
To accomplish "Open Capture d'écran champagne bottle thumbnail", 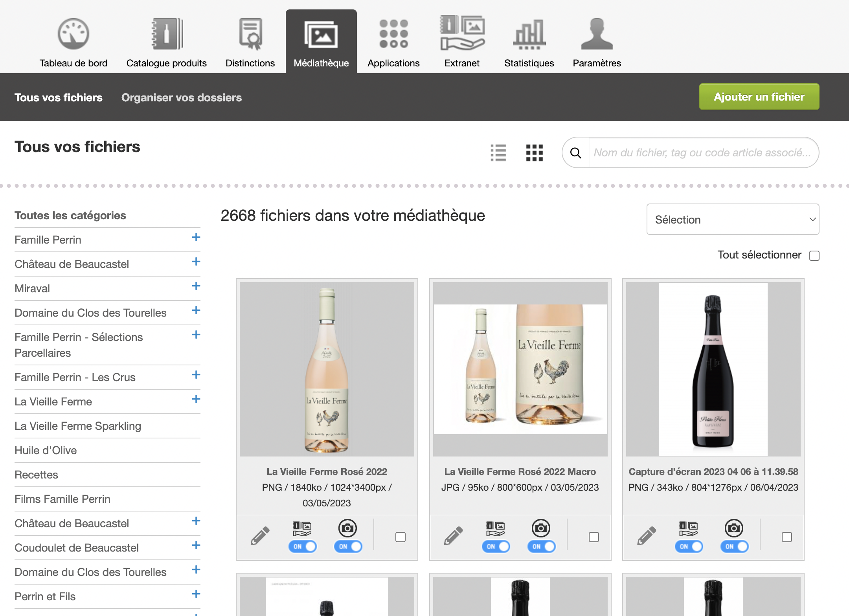I will tap(713, 369).
